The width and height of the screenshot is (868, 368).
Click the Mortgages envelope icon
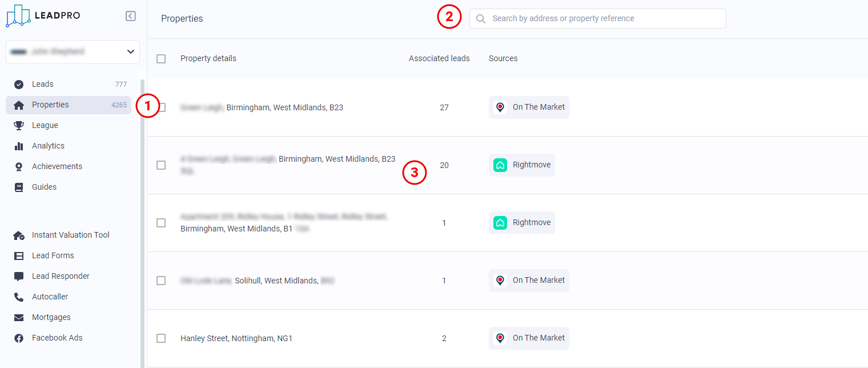(x=19, y=318)
